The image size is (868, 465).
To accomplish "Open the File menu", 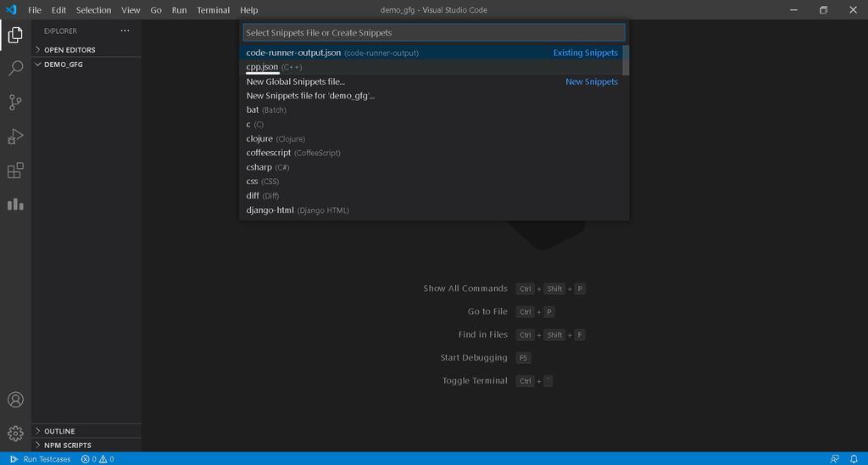I will [x=34, y=10].
